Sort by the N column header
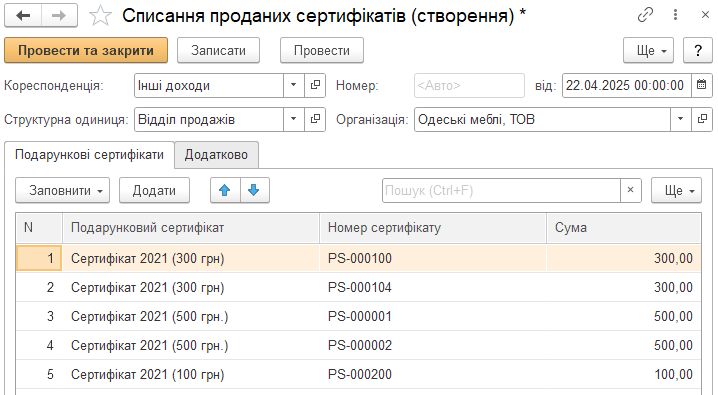Viewport: 718px width, 395px height. pyautogui.click(x=39, y=227)
